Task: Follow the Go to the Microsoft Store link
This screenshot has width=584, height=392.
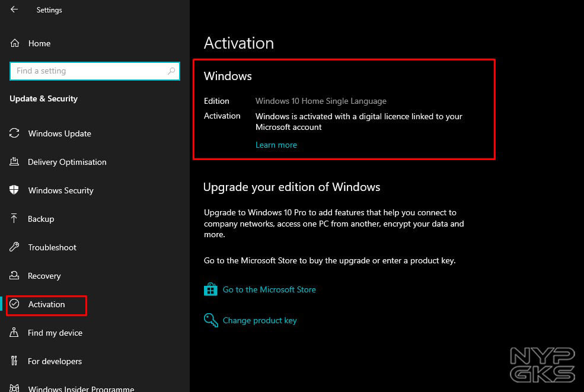Action: [269, 289]
